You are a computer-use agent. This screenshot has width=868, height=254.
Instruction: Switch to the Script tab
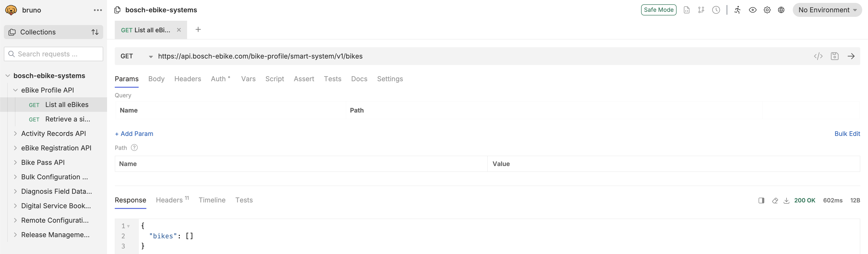pos(275,79)
